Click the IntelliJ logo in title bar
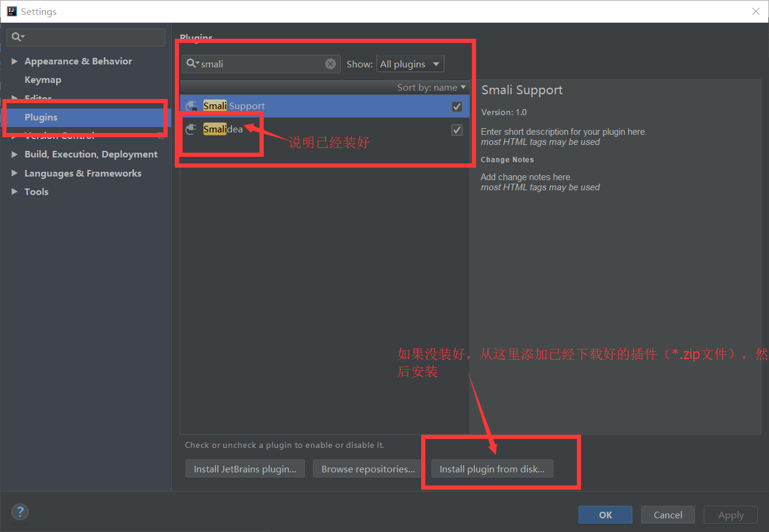The width and height of the screenshot is (769, 532). (x=11, y=11)
